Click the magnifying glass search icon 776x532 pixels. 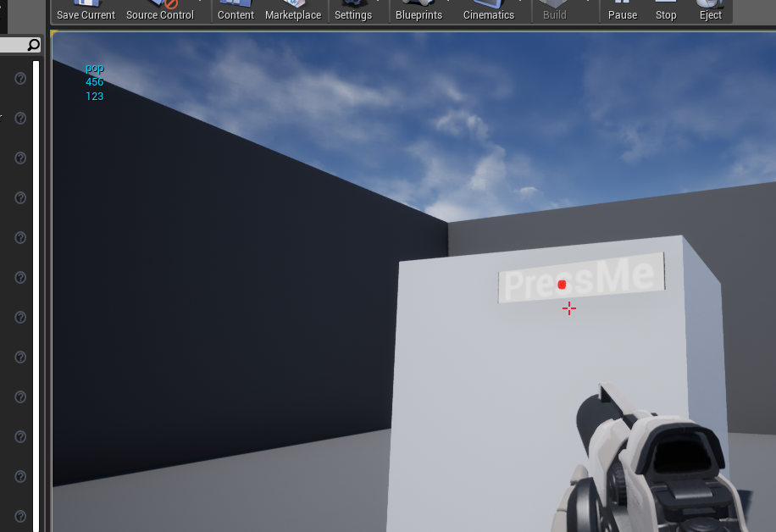pyautogui.click(x=34, y=44)
